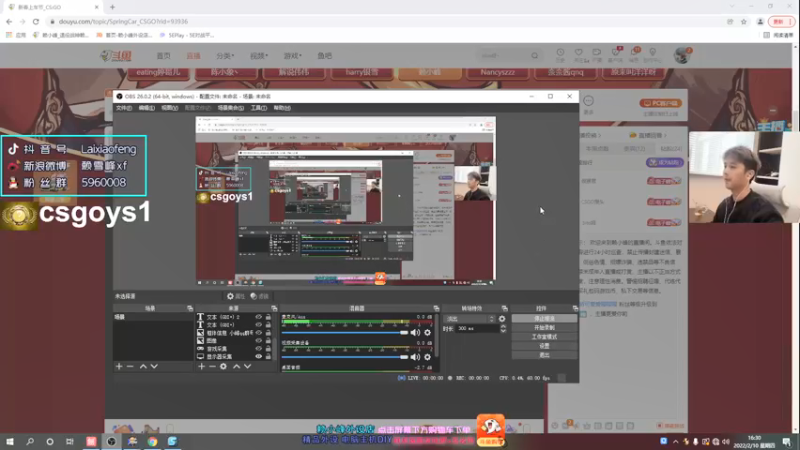Viewport: 800px width, 450px height.
Task: Click the 开始录制 start recording button
Action: 544,328
